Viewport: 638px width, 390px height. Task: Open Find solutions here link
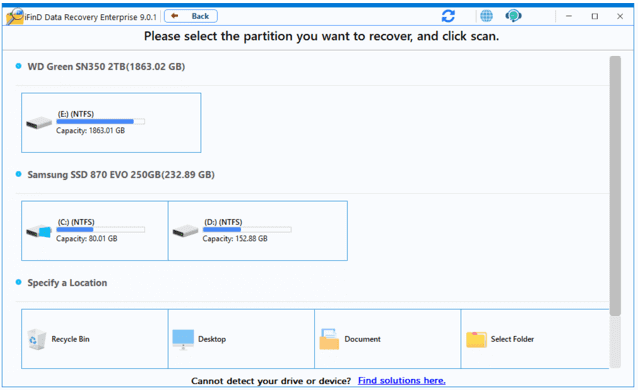click(402, 381)
